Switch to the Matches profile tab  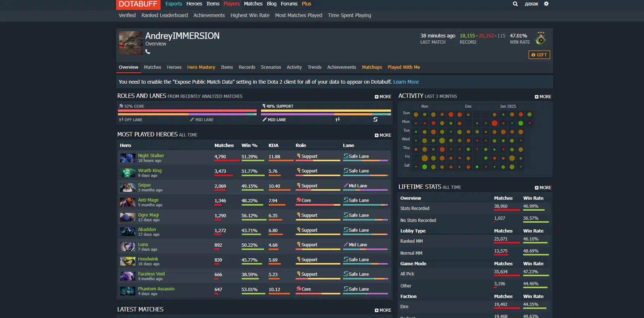pos(153,67)
